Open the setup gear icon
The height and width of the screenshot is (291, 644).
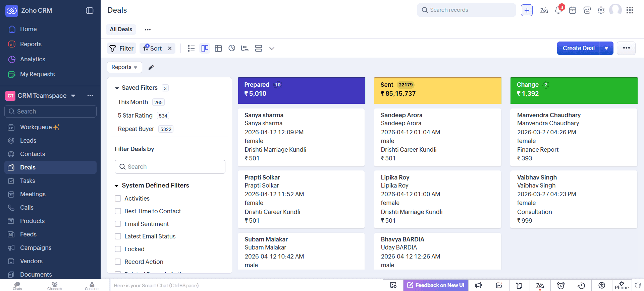coord(601,10)
